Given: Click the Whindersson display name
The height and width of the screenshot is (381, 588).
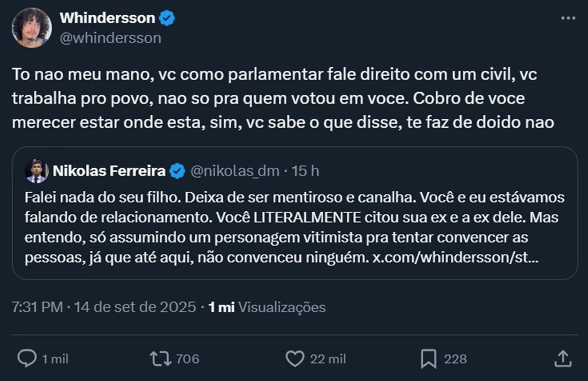Looking at the screenshot, I should 107,19.
